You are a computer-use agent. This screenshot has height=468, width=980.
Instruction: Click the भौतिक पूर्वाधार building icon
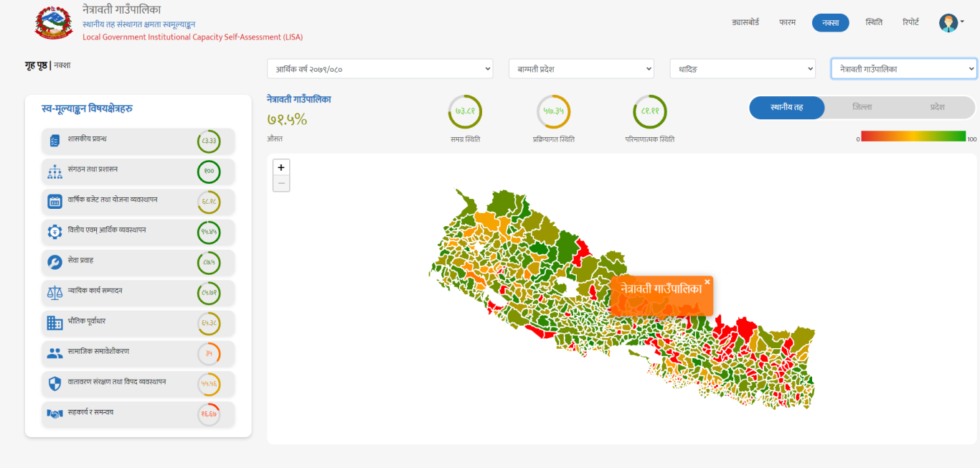(55, 323)
